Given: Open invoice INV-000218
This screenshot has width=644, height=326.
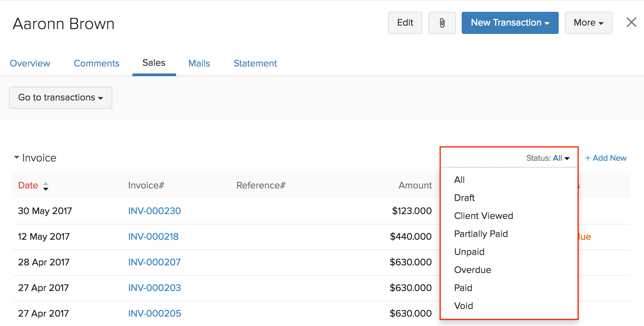Looking at the screenshot, I should tap(153, 237).
